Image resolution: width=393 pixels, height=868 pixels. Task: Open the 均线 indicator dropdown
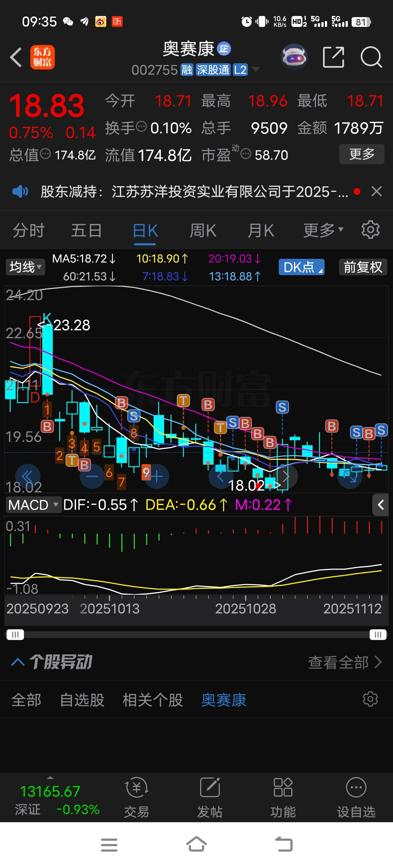tap(25, 267)
